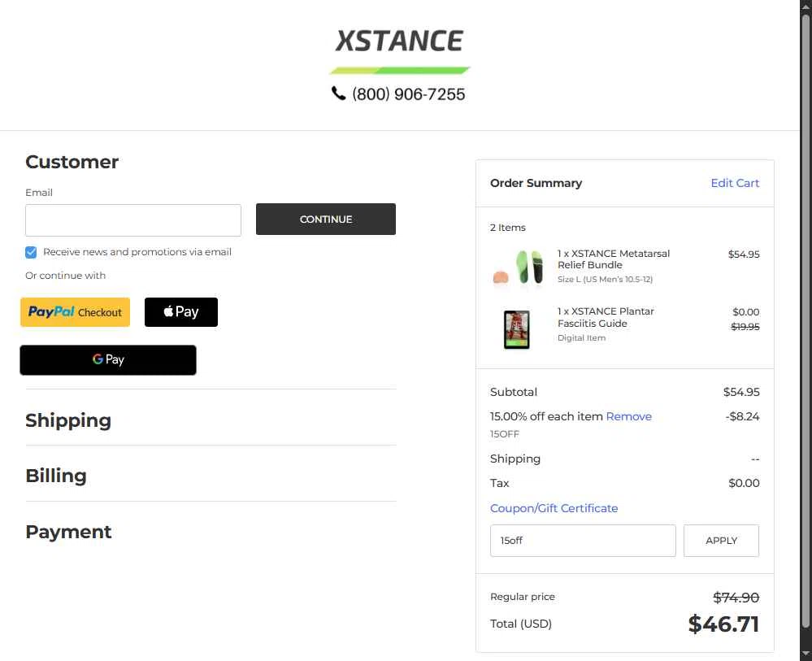Remove the 15% off coupon
Viewport: 812px width, 661px height.
(628, 416)
